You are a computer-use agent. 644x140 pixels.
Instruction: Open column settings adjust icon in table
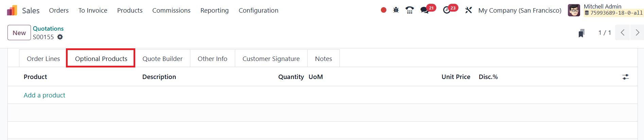(x=625, y=77)
